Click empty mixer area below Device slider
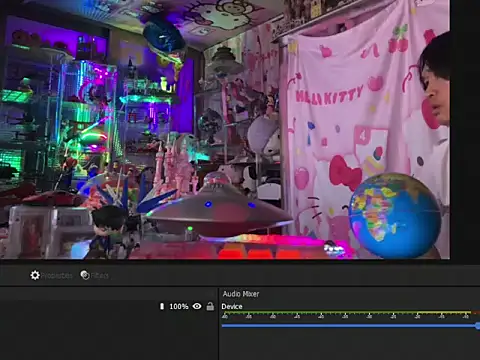Screen dimensions: 480x360 pyautogui.click(x=349, y=345)
